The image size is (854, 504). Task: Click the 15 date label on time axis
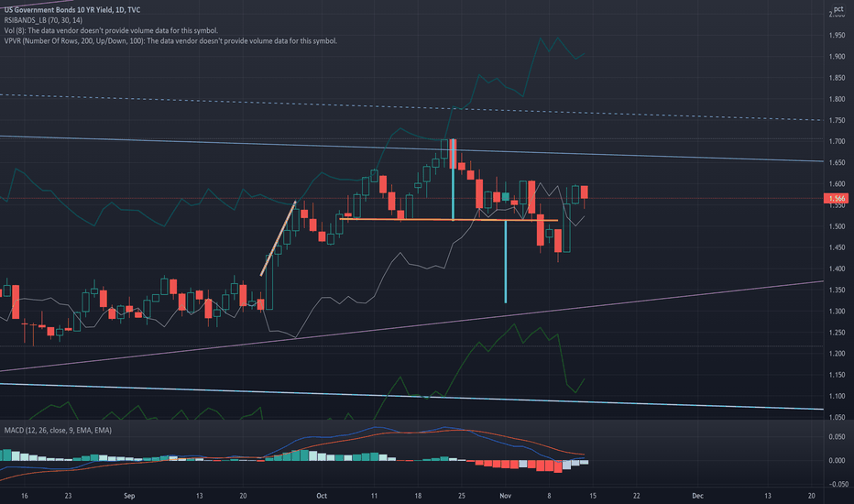[x=593, y=496]
